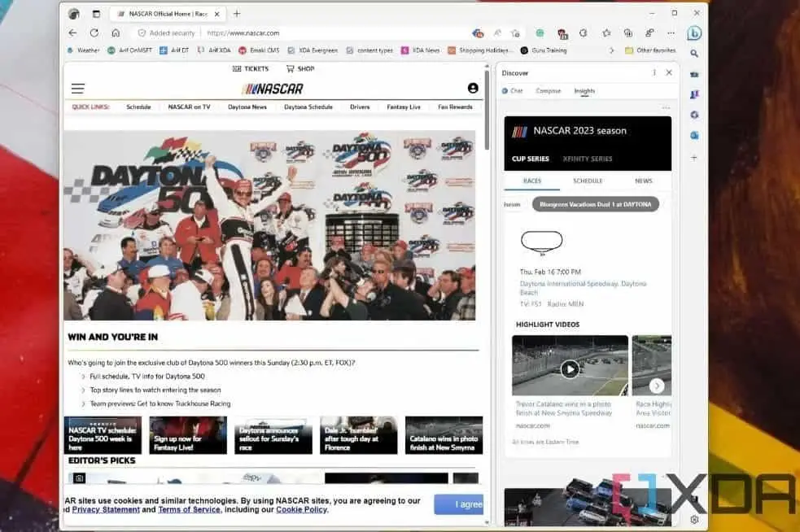800x532 pixels.
Task: Select the CUP SERIES tab
Action: [x=530, y=159]
